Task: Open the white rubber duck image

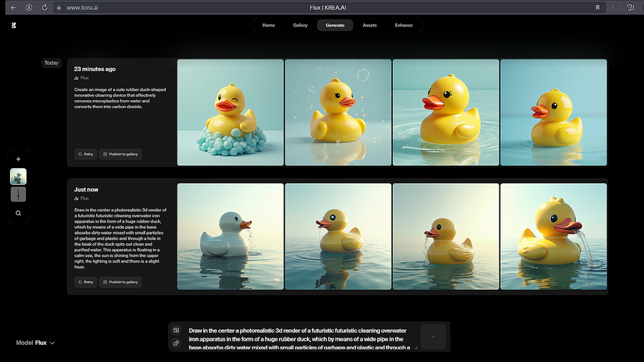Action: tap(230, 236)
